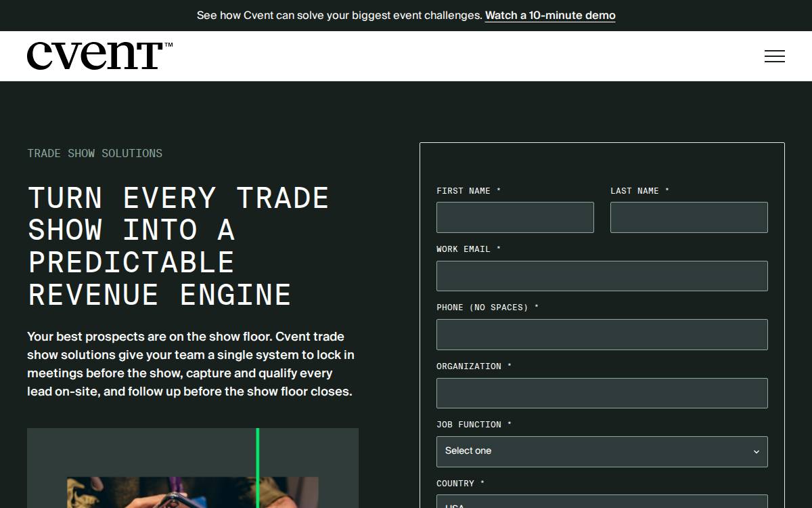This screenshot has width=812, height=508.
Task: Click the 'See how Cvent can solve' banner text
Action: tap(339, 15)
